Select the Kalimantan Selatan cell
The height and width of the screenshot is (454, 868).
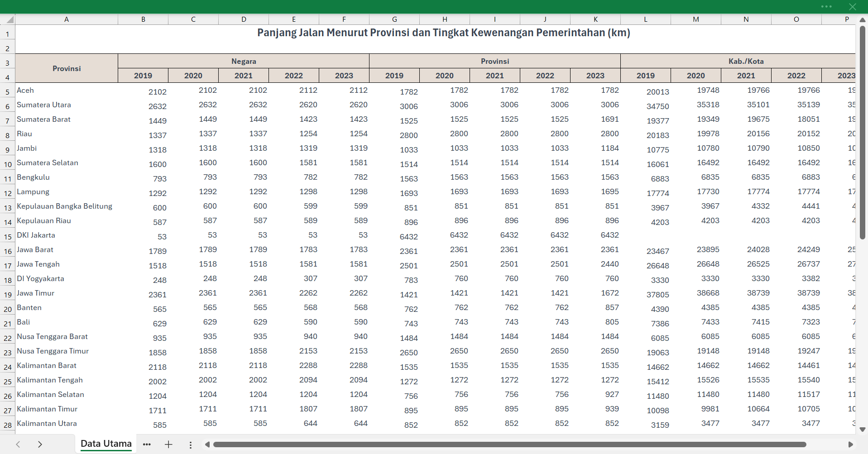67,394
